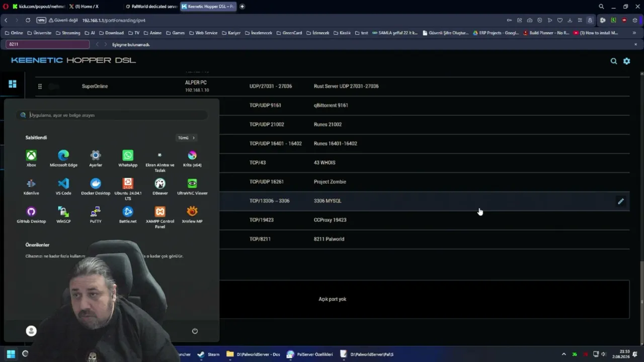The width and height of the screenshot is (644, 362).
Task: Open PuTTY from the Start menu
Action: click(x=96, y=214)
